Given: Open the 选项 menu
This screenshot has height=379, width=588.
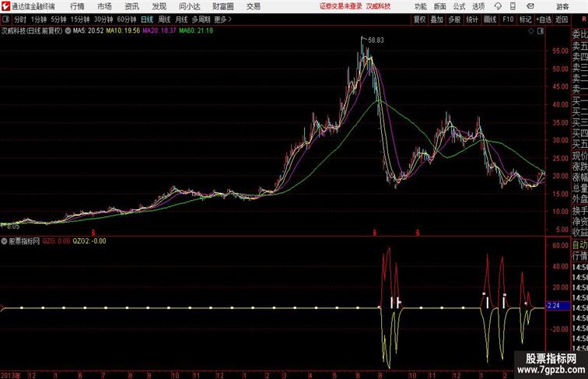Looking at the screenshot, I should 478,6.
